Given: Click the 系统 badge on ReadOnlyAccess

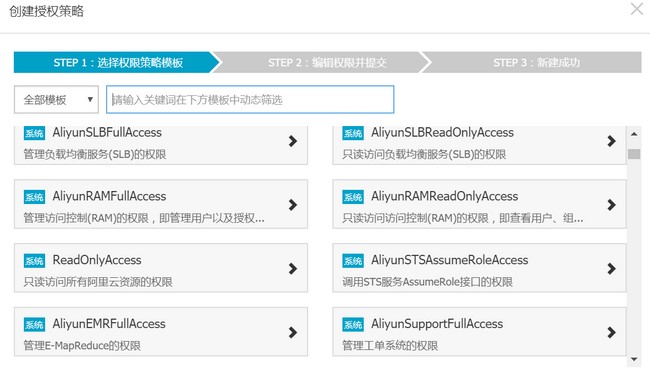Looking at the screenshot, I should click(x=34, y=260).
